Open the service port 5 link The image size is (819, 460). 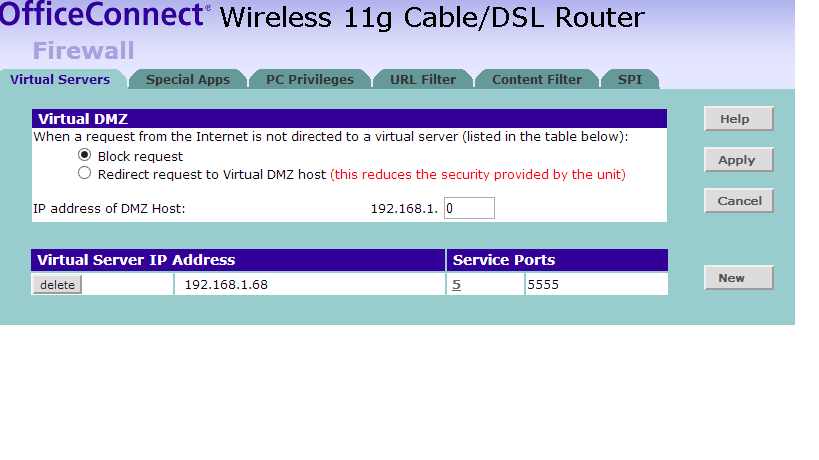tap(456, 285)
